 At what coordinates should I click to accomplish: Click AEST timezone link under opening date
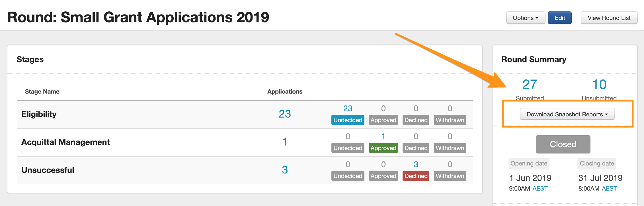pyautogui.click(x=540, y=189)
